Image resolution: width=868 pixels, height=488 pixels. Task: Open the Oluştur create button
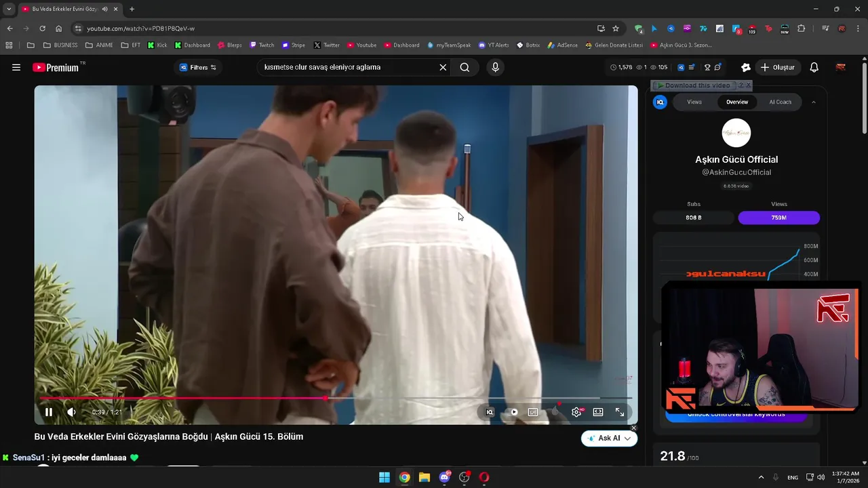(x=777, y=67)
